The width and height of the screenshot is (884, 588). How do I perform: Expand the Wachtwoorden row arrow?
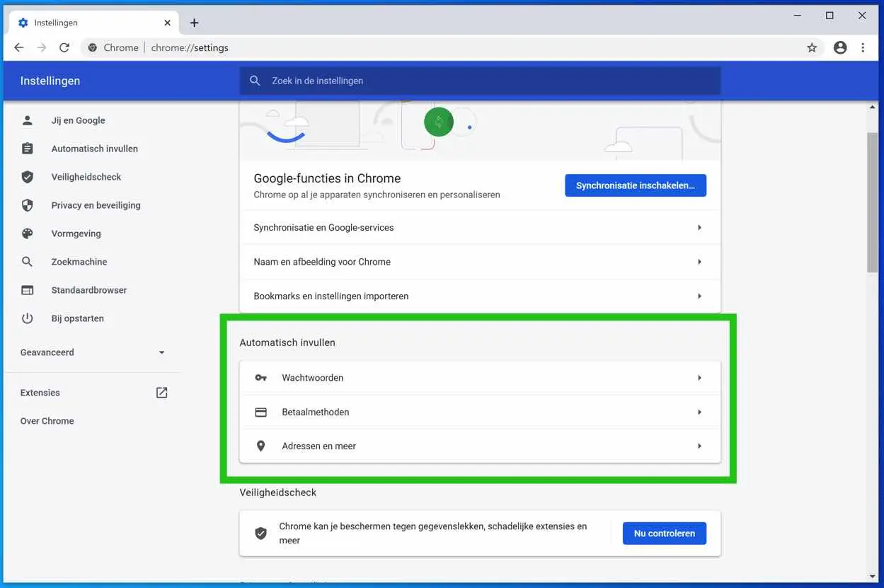point(699,378)
